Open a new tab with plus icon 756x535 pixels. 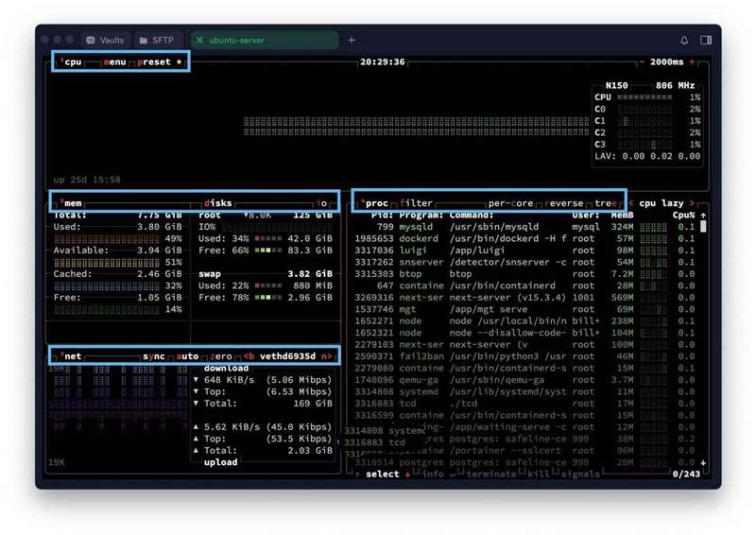coord(352,41)
